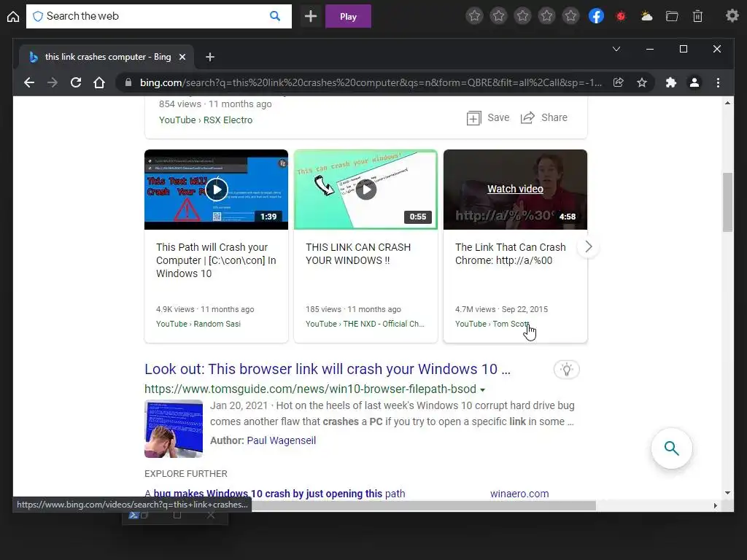
Task: Open 'The Link That Can Crash Chrome' title
Action: (510, 254)
